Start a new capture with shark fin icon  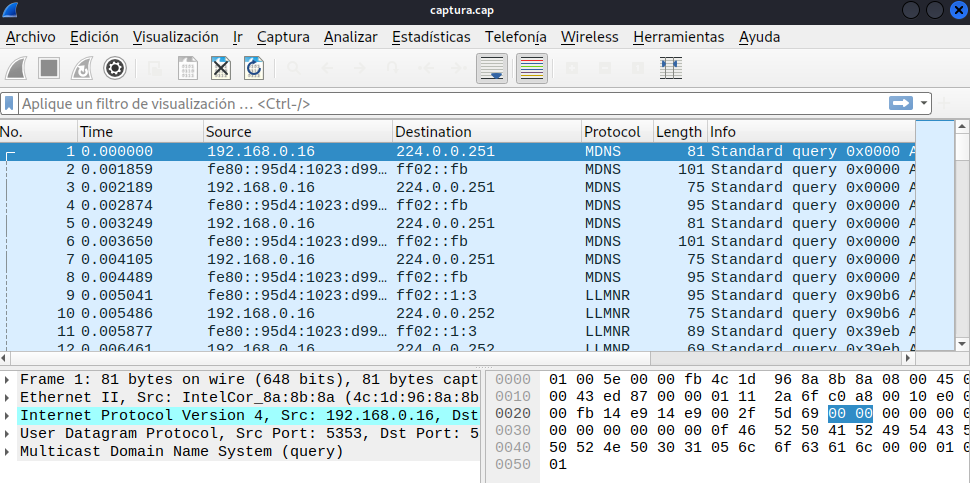pos(16,68)
